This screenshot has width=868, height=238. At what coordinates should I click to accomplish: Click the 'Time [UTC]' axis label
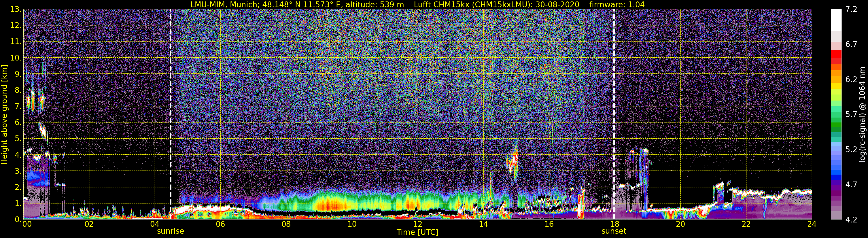point(417,232)
